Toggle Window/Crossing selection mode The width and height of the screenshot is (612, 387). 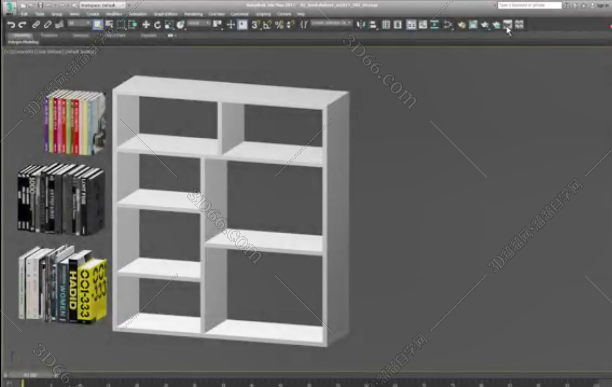[132, 25]
